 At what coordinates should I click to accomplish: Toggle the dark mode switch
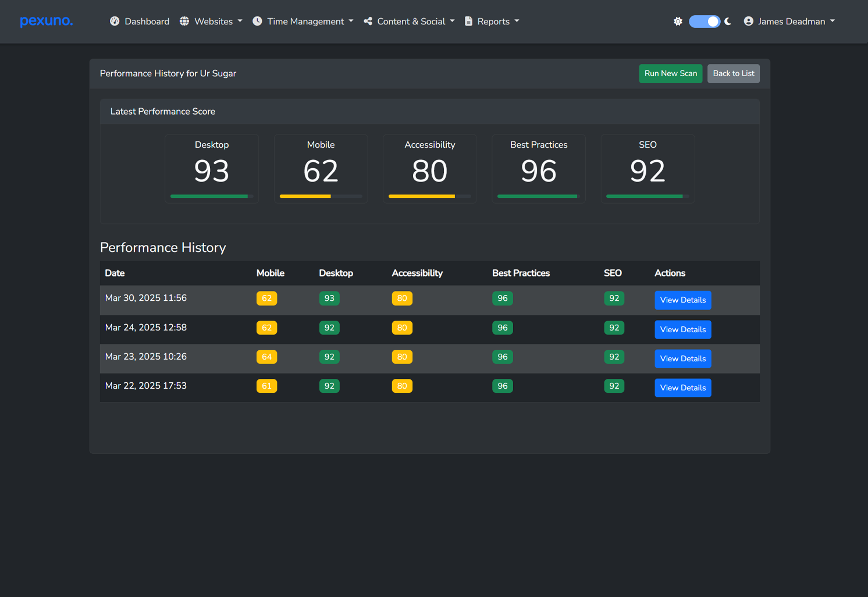(x=705, y=22)
